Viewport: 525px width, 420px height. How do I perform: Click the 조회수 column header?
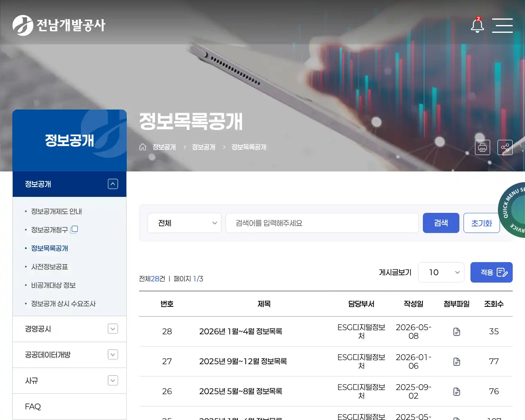coord(494,304)
